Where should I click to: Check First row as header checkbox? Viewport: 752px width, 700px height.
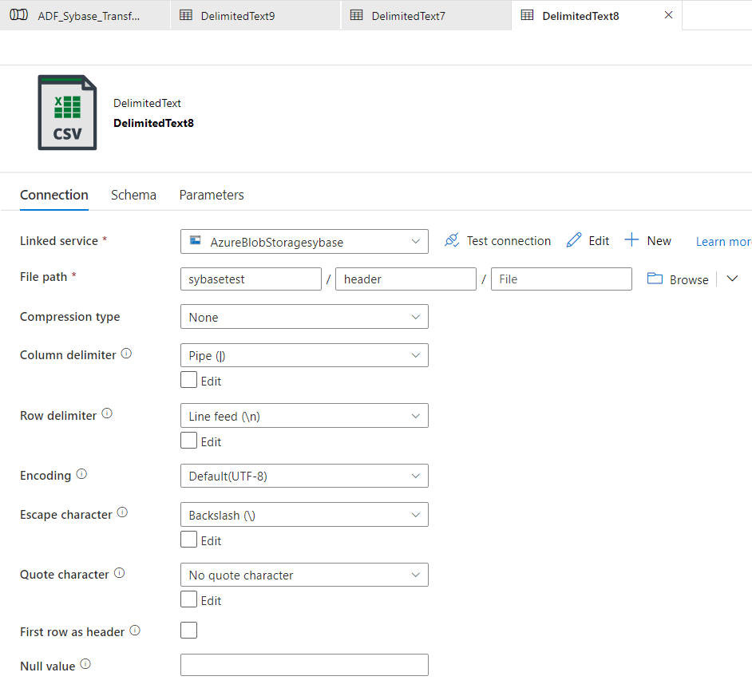tap(189, 631)
